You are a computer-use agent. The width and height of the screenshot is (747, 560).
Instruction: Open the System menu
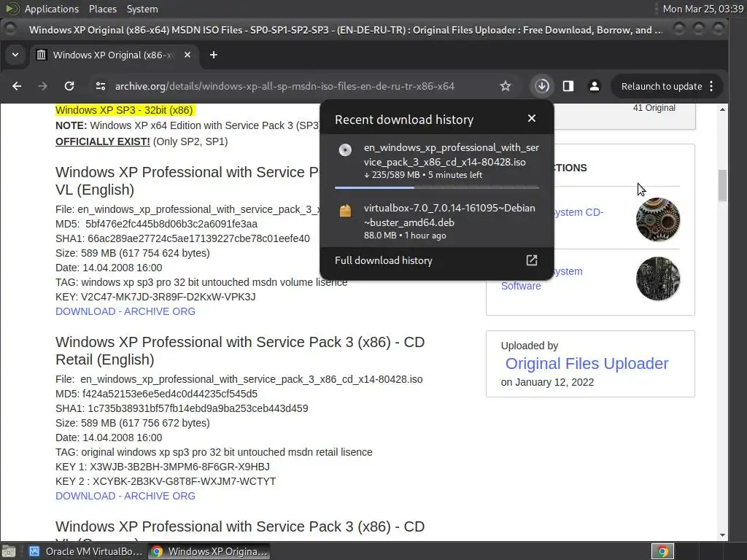[x=142, y=9]
